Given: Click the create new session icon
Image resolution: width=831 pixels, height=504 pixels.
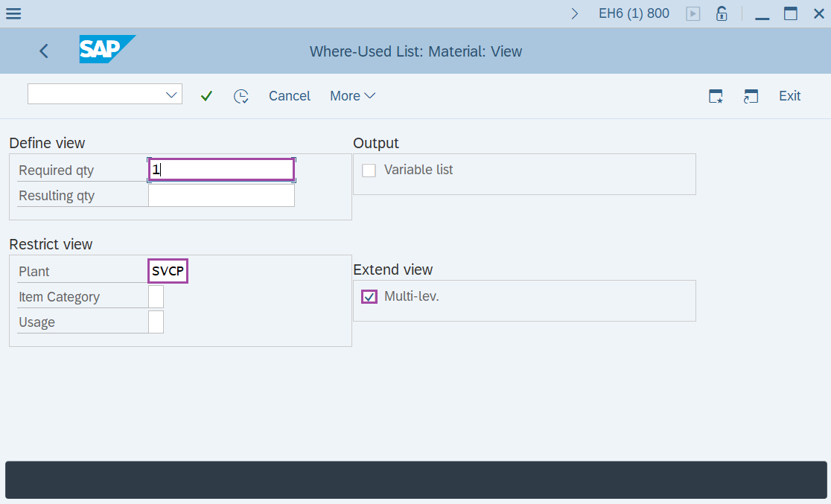Looking at the screenshot, I should tap(751, 95).
